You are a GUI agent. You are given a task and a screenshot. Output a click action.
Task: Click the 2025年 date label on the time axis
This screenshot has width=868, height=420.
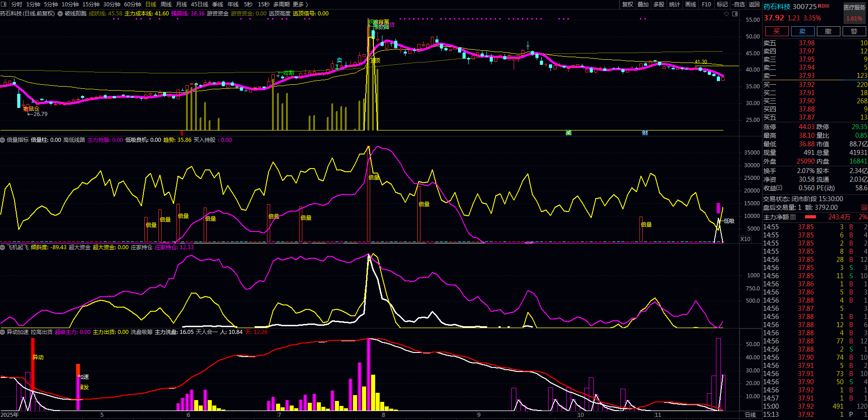click(x=10, y=415)
